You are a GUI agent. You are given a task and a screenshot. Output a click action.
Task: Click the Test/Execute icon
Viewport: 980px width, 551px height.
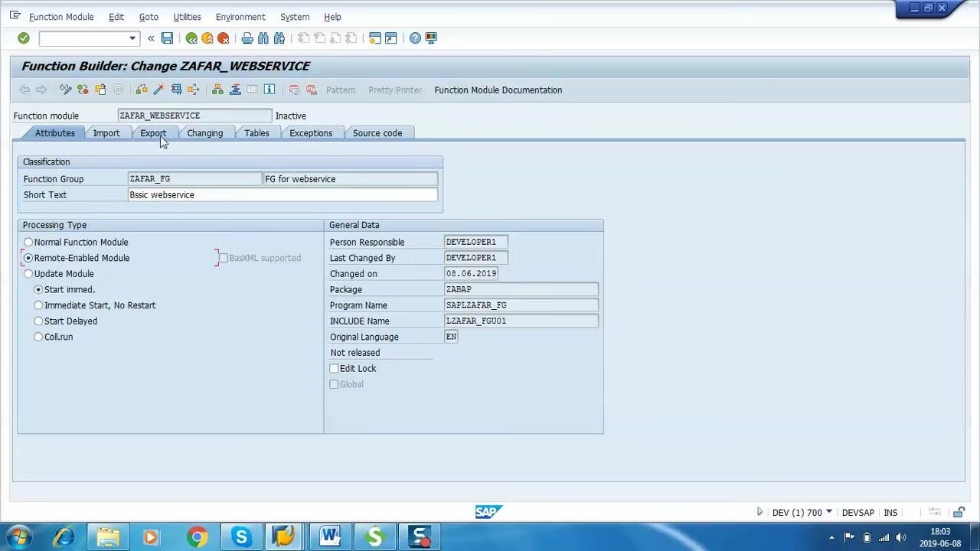(x=176, y=90)
